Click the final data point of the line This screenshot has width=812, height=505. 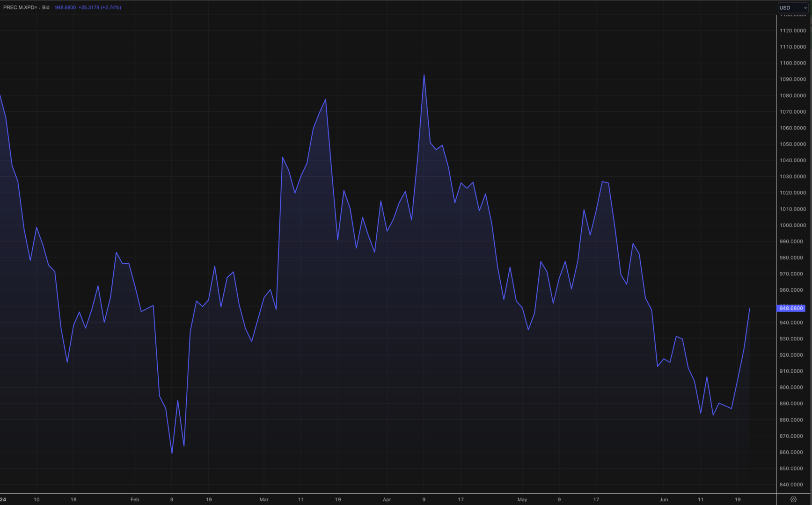pyautogui.click(x=750, y=309)
